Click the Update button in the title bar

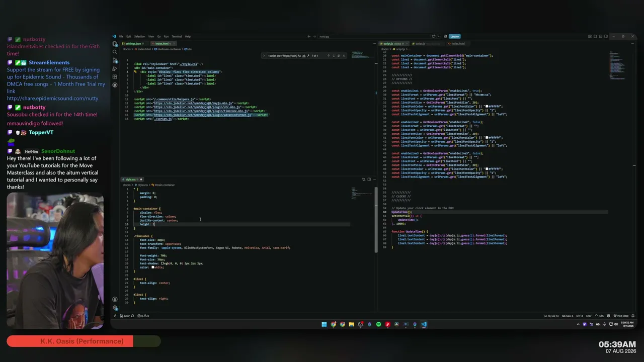(x=455, y=36)
